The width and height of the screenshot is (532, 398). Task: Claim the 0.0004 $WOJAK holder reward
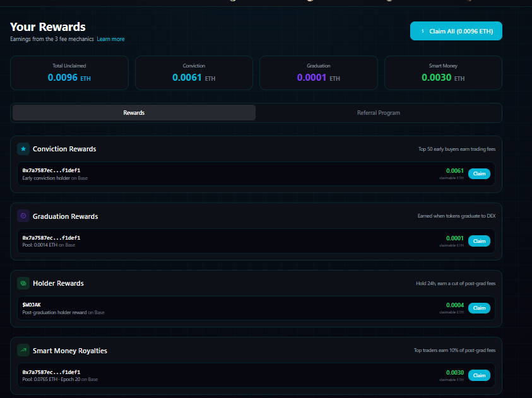pos(479,308)
